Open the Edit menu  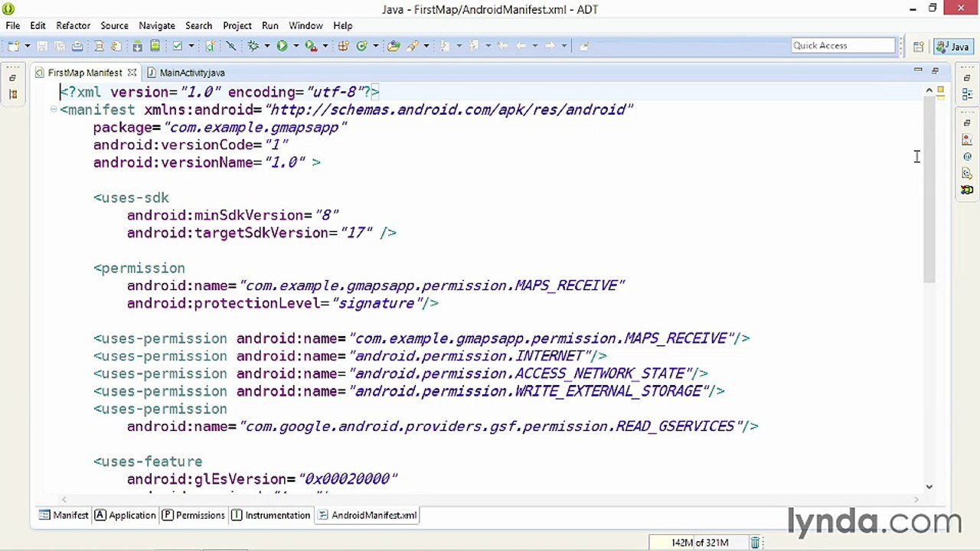pyautogui.click(x=38, y=25)
